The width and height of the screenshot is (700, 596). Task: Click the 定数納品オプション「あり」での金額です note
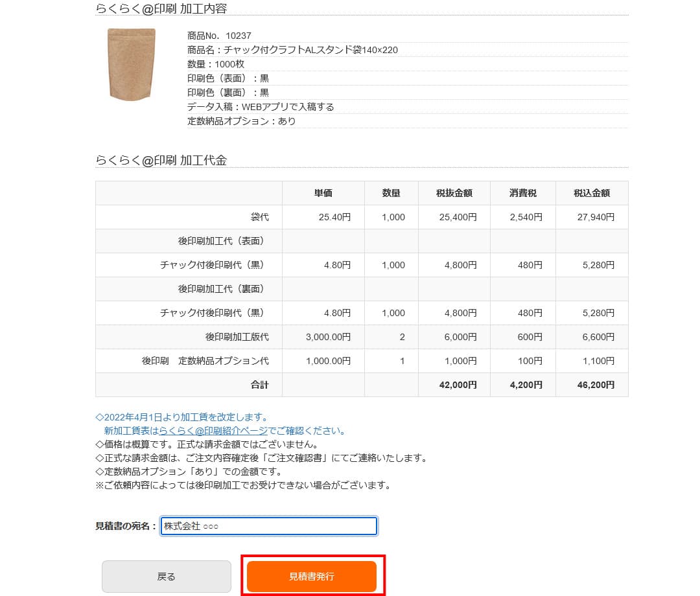point(189,472)
